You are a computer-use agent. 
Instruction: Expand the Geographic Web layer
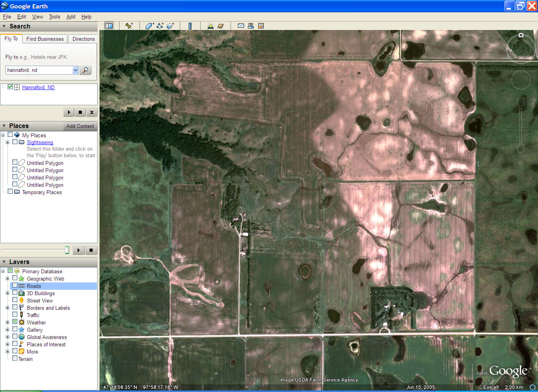(7, 279)
